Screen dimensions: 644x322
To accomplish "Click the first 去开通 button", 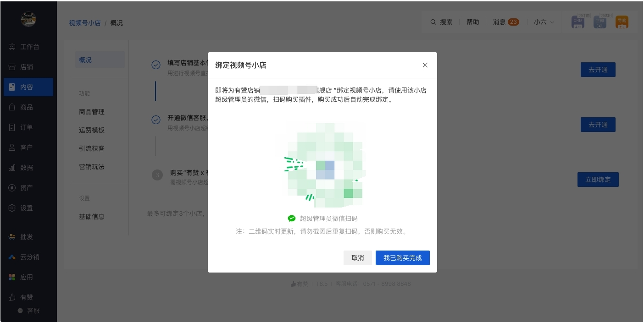I will point(598,70).
